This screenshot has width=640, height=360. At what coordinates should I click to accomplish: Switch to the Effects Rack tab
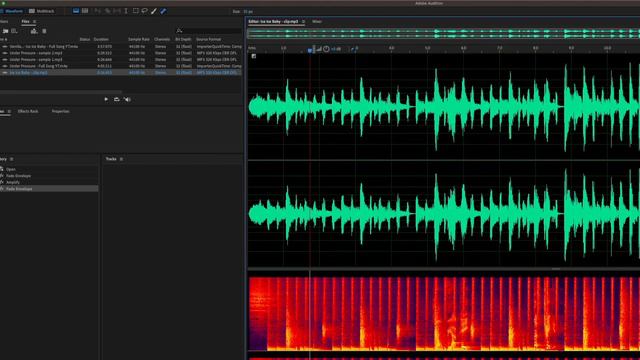(x=28, y=111)
